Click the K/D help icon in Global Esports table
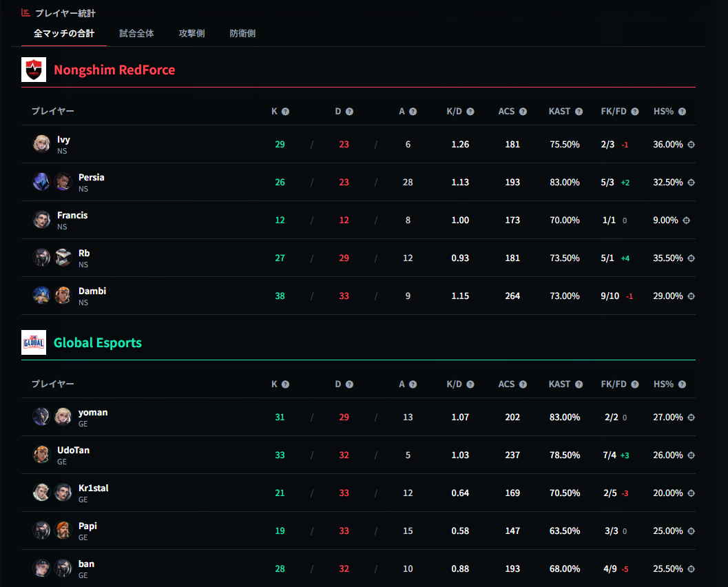 click(470, 384)
